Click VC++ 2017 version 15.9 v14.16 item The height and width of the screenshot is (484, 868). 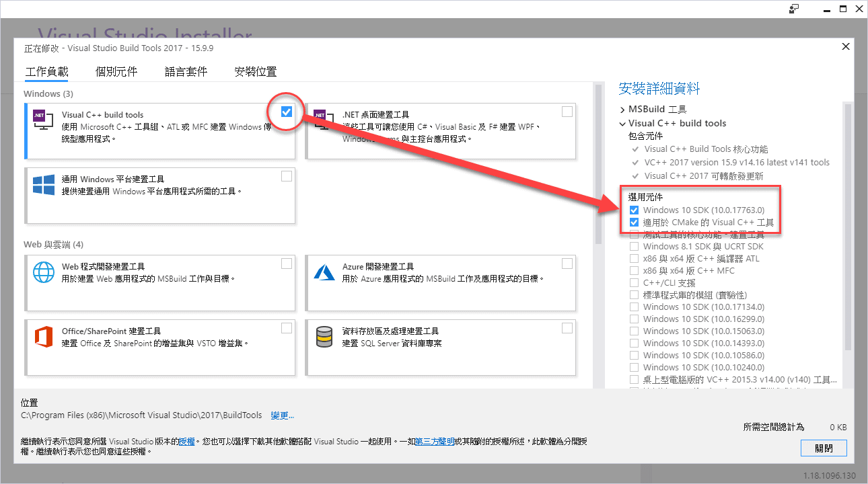[x=737, y=163]
